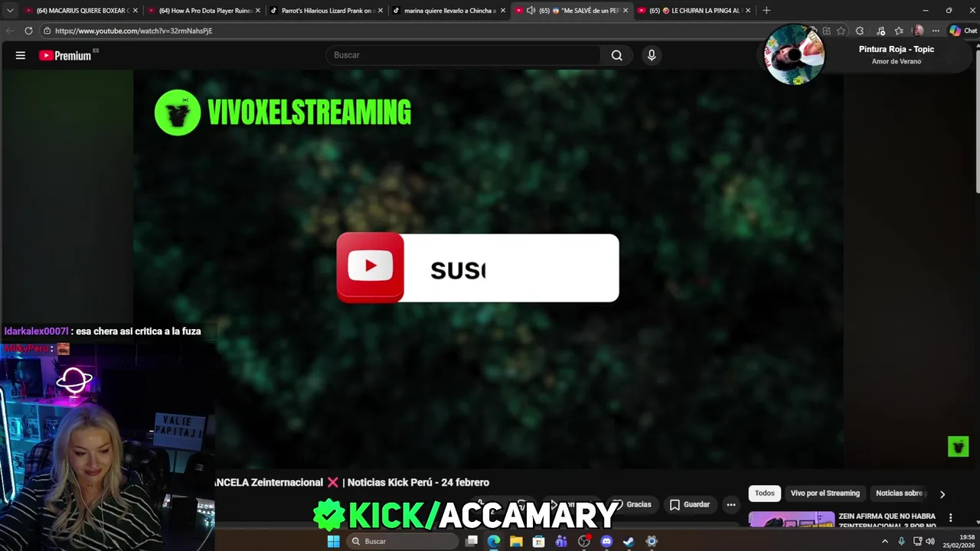Viewport: 980px width, 551px height.
Task: Close the Parrot's Hilarious Lizard Prank tab
Action: (381, 11)
